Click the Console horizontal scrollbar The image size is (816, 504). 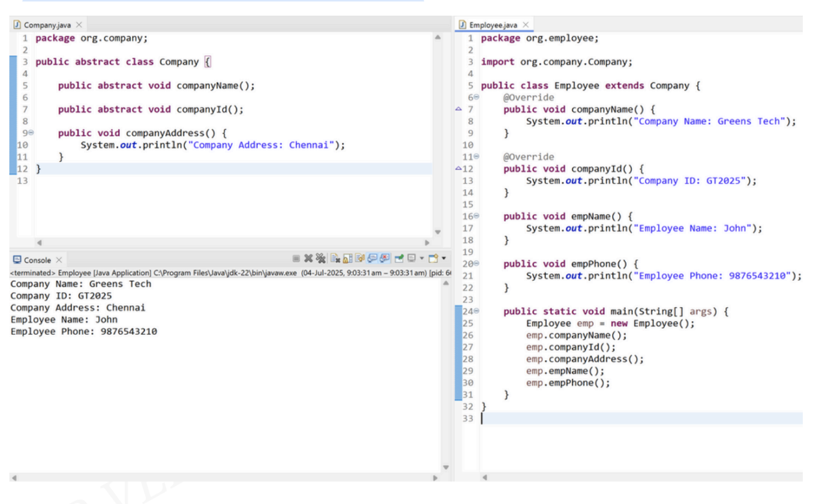pos(222,478)
